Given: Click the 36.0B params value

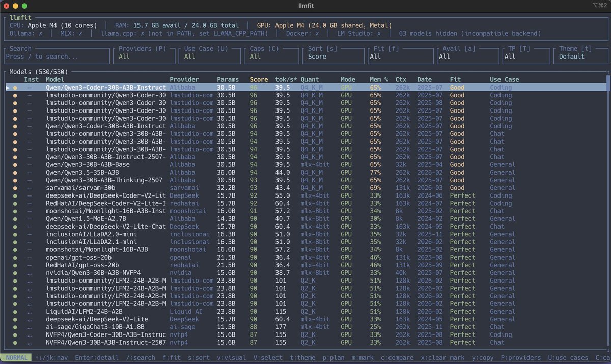Looking at the screenshot, I should [226, 173].
